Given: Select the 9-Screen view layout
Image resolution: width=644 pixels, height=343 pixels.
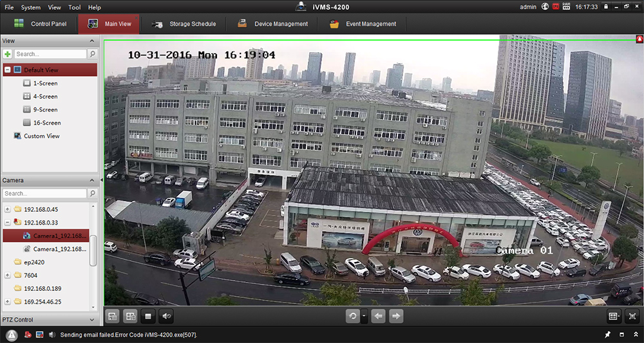Looking at the screenshot, I should pyautogui.click(x=45, y=109).
